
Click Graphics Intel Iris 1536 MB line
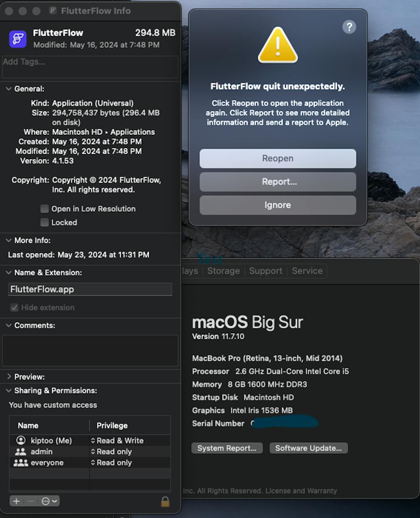(x=242, y=411)
